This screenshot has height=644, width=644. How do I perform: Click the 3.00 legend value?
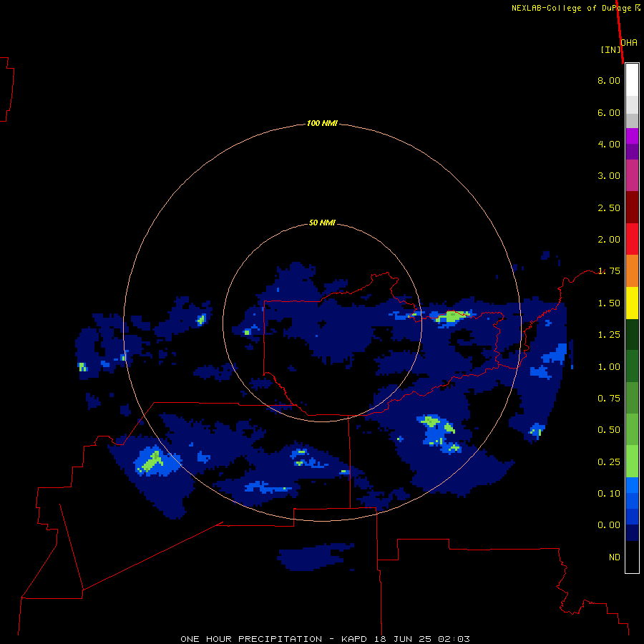(x=609, y=176)
